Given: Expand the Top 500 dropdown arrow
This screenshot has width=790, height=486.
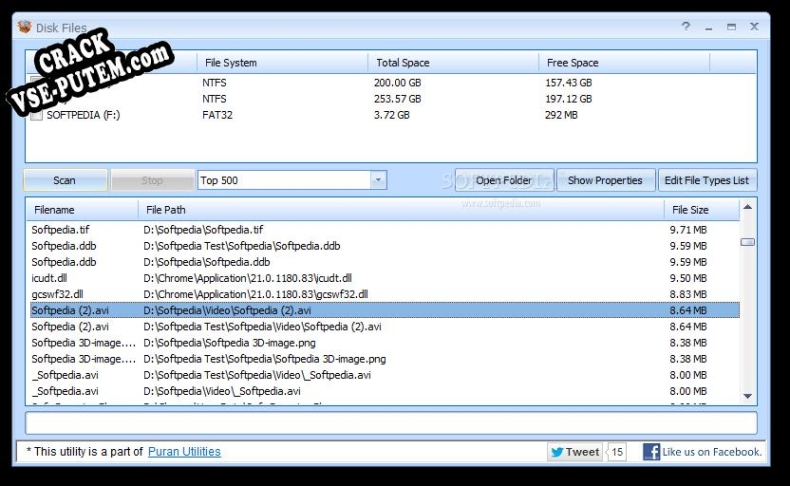Looking at the screenshot, I should 378,180.
